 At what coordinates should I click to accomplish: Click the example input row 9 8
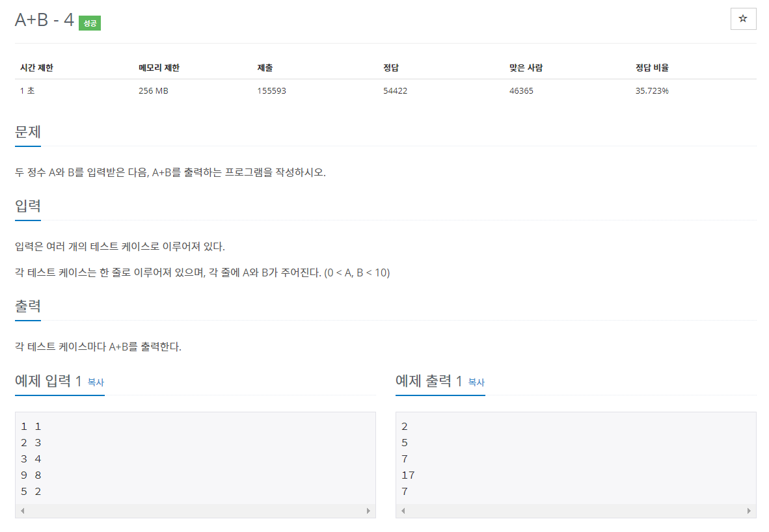31,475
